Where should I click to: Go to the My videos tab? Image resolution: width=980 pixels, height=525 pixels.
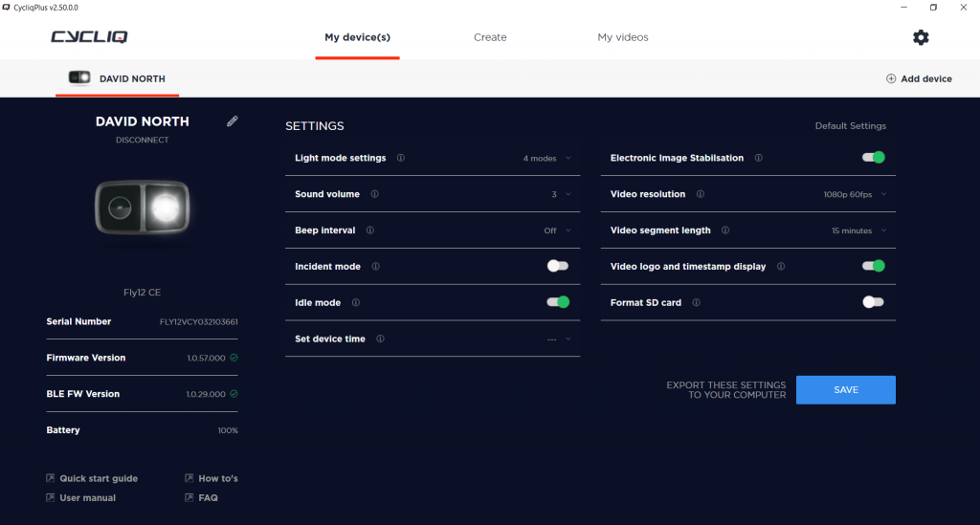point(622,37)
